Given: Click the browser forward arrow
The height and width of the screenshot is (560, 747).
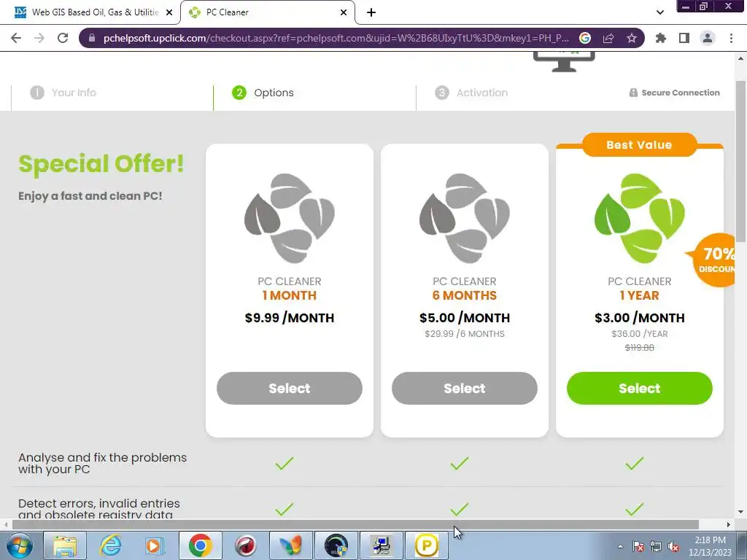Looking at the screenshot, I should (39, 38).
